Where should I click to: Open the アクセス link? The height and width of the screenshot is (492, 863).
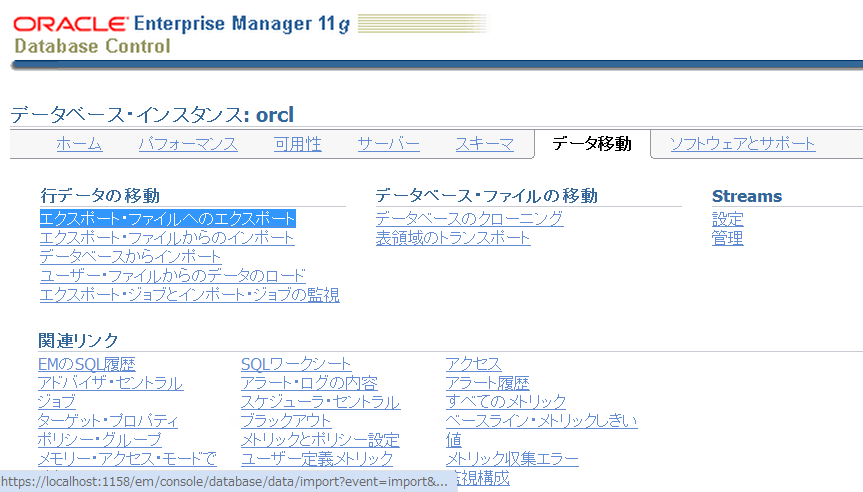pyautogui.click(x=473, y=364)
